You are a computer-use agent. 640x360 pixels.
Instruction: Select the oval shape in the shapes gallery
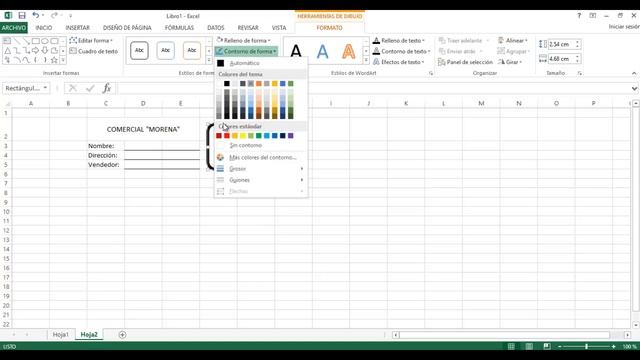pyautogui.click(x=45, y=41)
